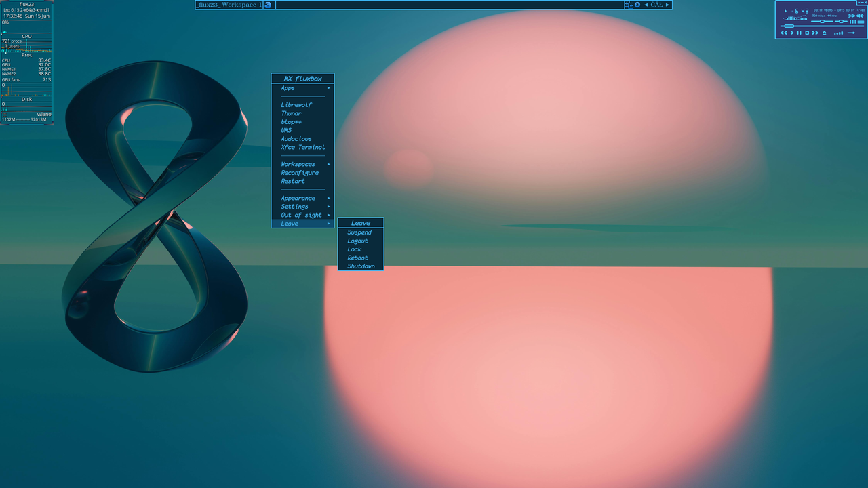Launch Audacious from the menu
The image size is (868, 488).
(302, 139)
